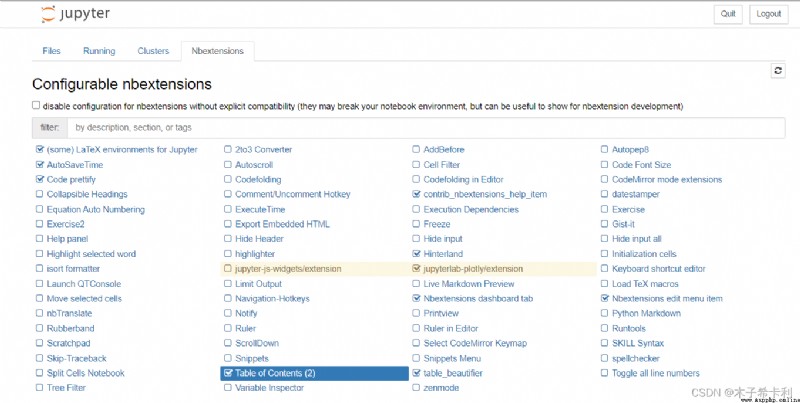800x403 pixels.
Task: Enable the 2to3 Converter extension
Action: [x=228, y=149]
